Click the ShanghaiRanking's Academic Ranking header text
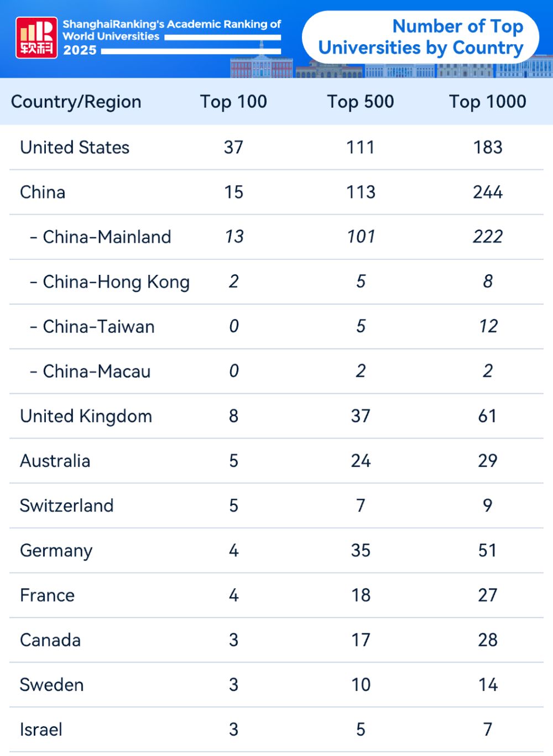Viewport: 553px width, 756px height. tap(171, 30)
